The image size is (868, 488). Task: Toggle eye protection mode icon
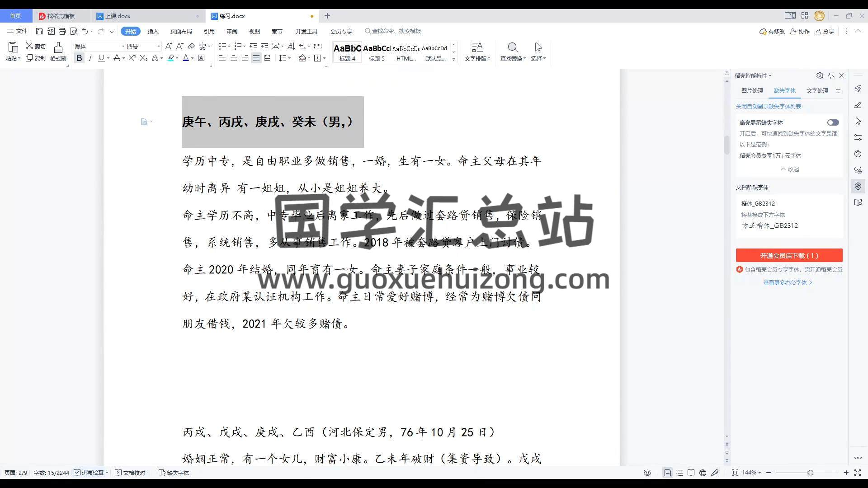[x=647, y=473]
